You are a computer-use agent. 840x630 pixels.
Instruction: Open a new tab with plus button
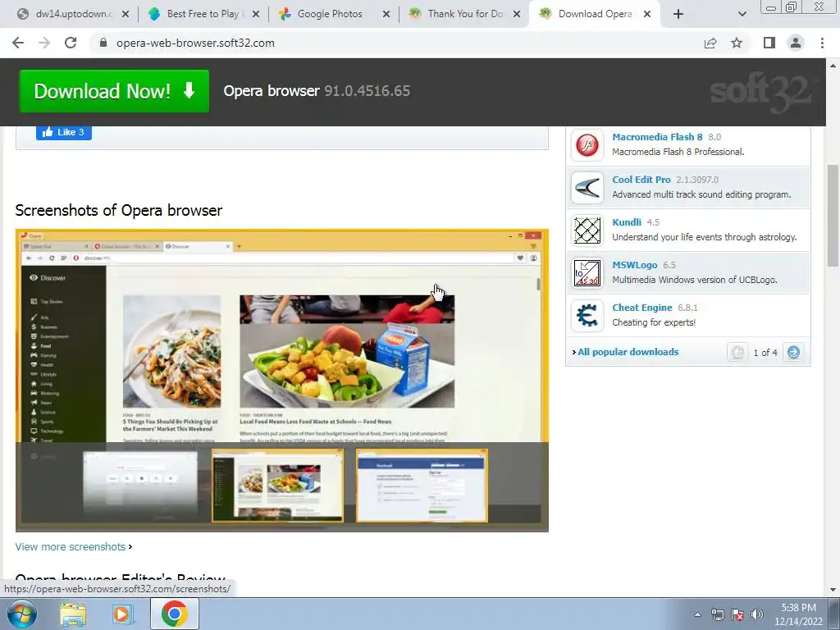(678, 14)
